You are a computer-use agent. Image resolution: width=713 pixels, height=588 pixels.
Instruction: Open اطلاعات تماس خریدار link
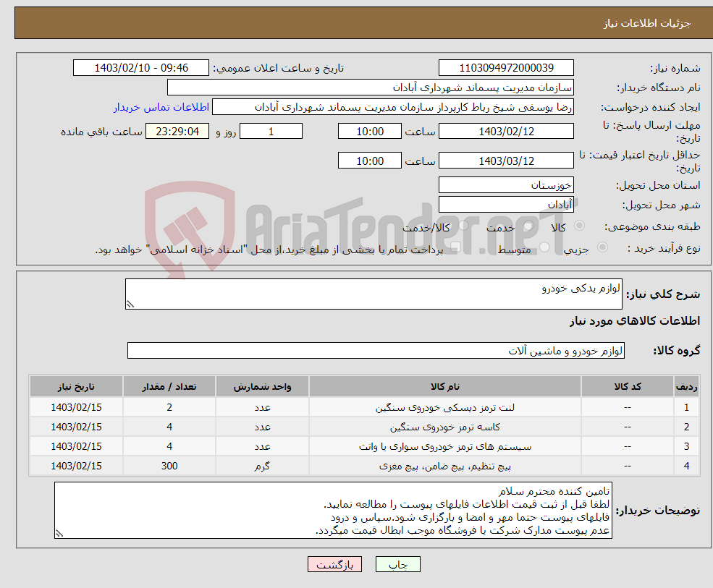[x=161, y=107]
